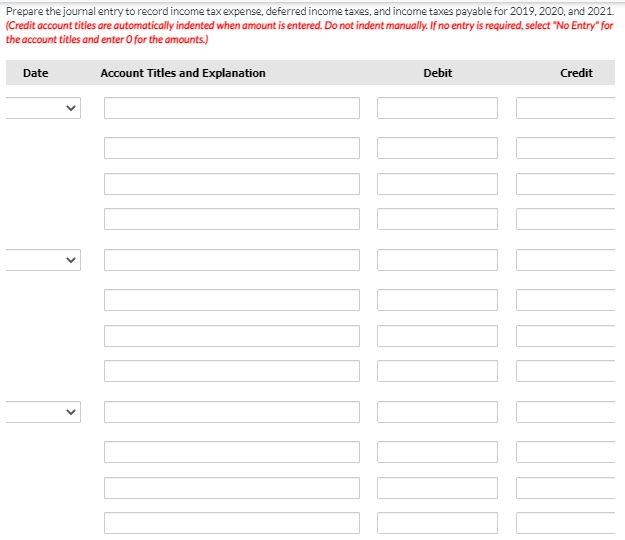Click third entry's first account title field

(x=232, y=412)
